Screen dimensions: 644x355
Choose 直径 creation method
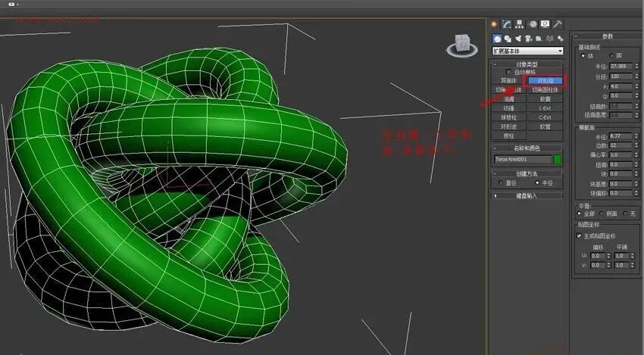(x=500, y=182)
